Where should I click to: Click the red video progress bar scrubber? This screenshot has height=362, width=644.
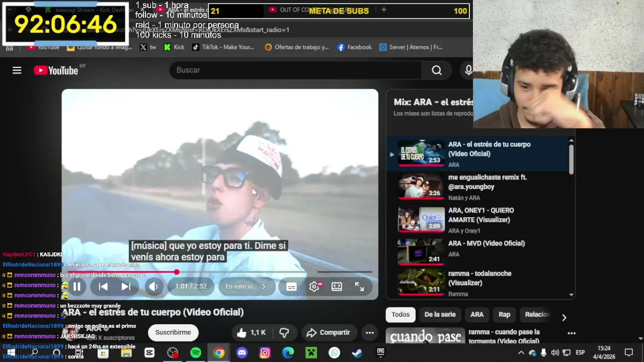177,272
